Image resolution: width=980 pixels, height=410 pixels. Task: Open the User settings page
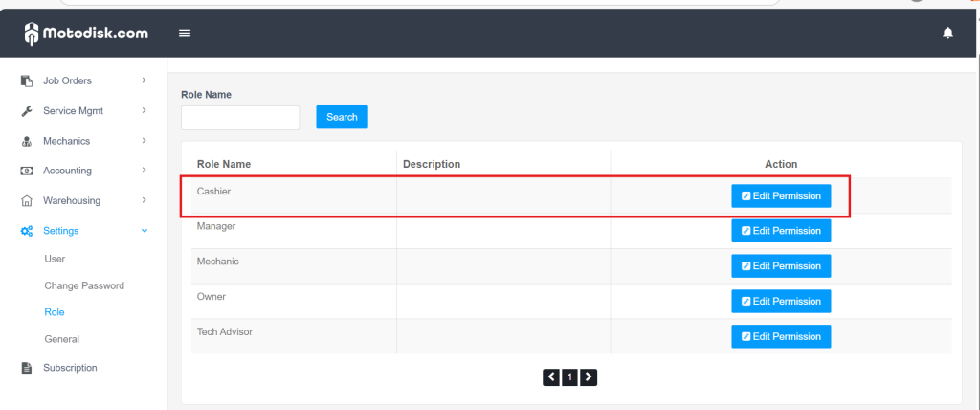tap(55, 259)
